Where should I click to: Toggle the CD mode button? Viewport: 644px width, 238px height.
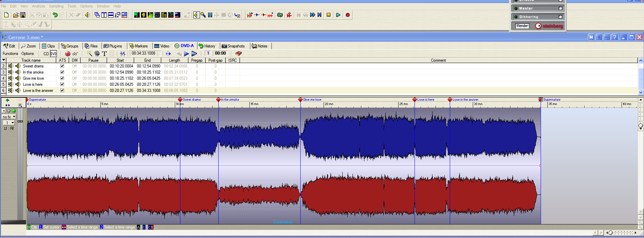46,54
